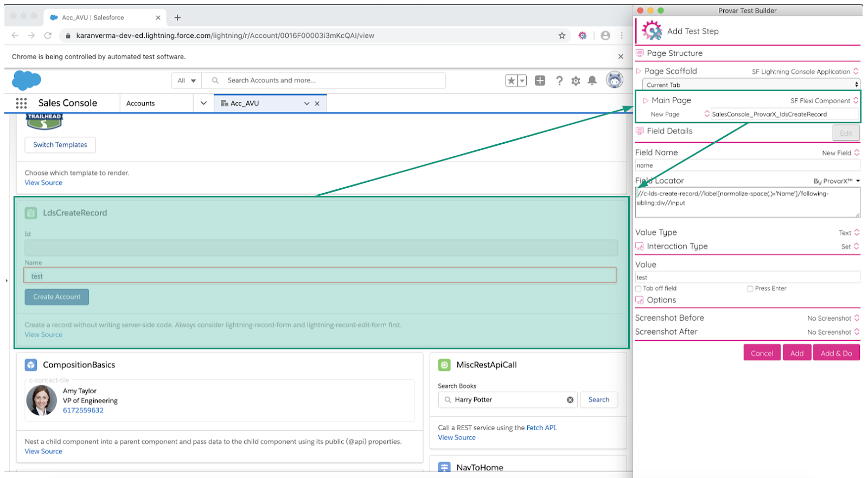Viewport: 868px width, 478px height.
Task: Click the Add button in Provar
Action: [x=797, y=353]
